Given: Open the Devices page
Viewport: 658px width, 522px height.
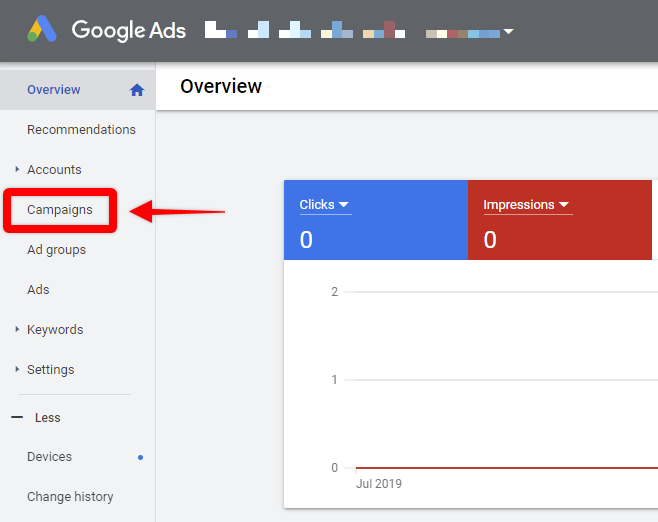Looking at the screenshot, I should pos(50,457).
